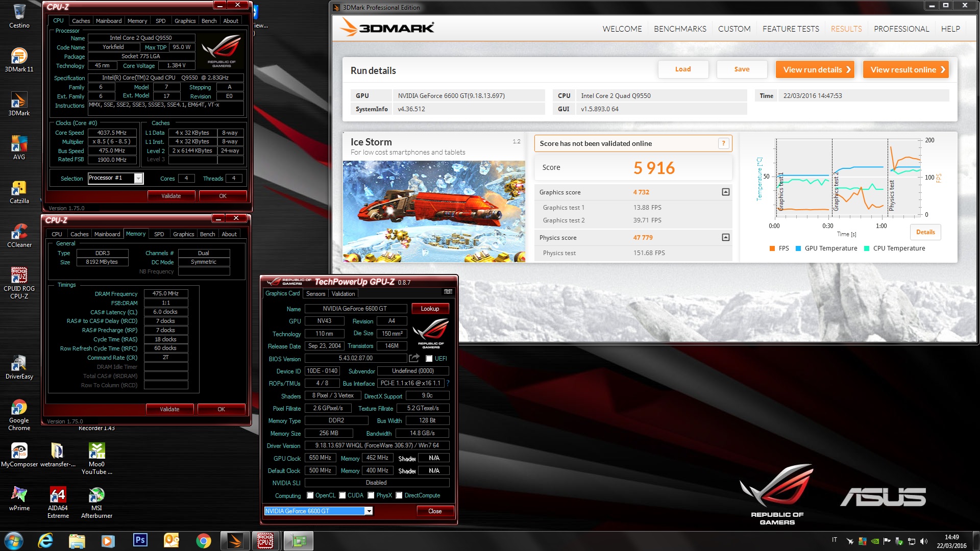Open the CUSTOM section in 3DMark
The height and width of the screenshot is (551, 980).
pyautogui.click(x=734, y=29)
